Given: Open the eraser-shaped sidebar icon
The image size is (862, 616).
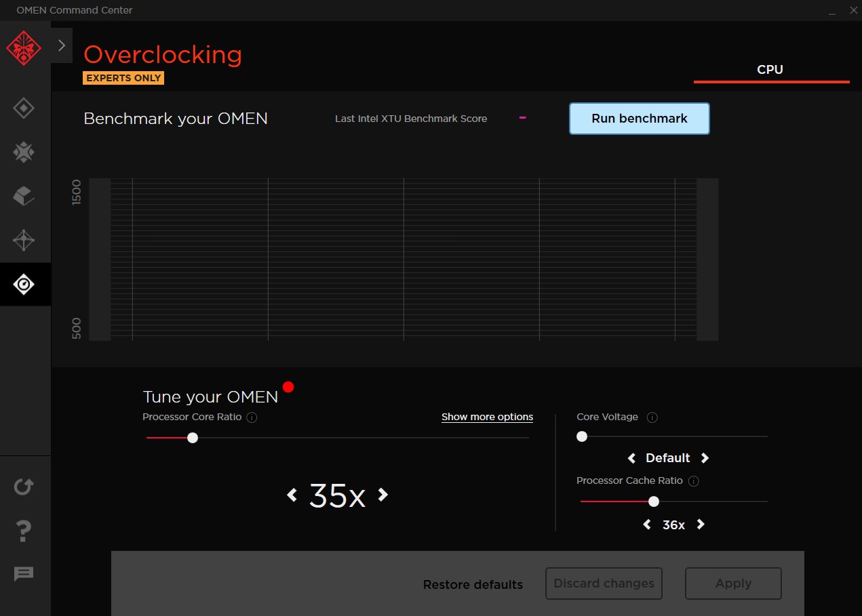Looking at the screenshot, I should tap(24, 197).
